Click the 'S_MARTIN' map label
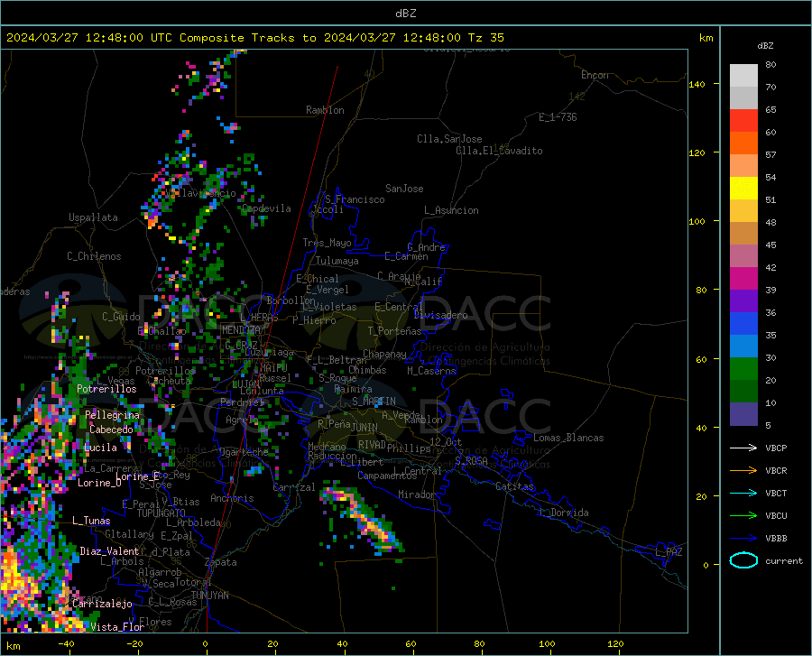 (374, 402)
